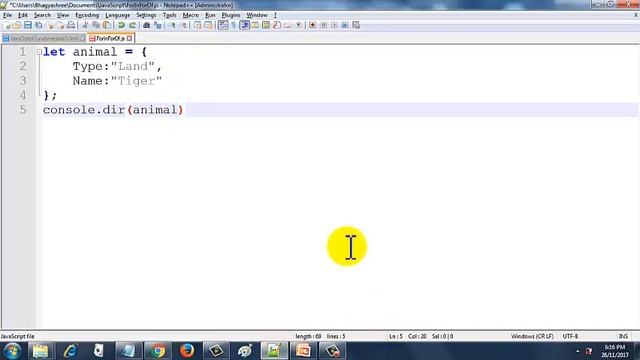Open the Replace toolbar icon

[158, 25]
